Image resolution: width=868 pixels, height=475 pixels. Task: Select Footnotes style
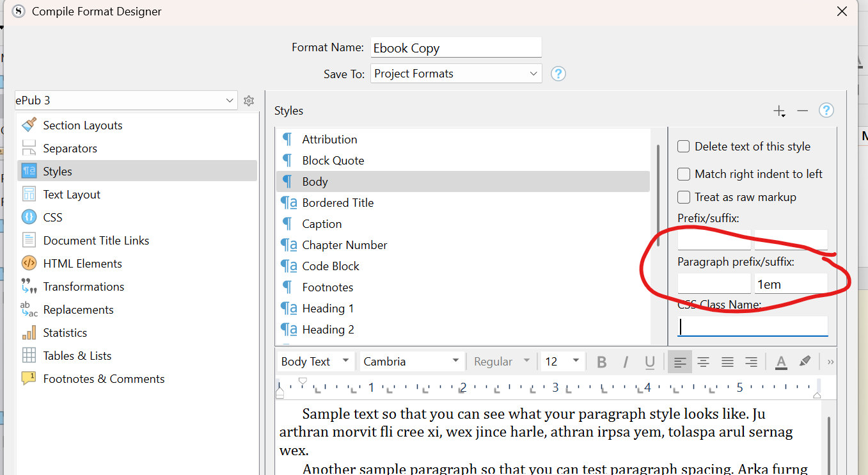(x=463, y=287)
